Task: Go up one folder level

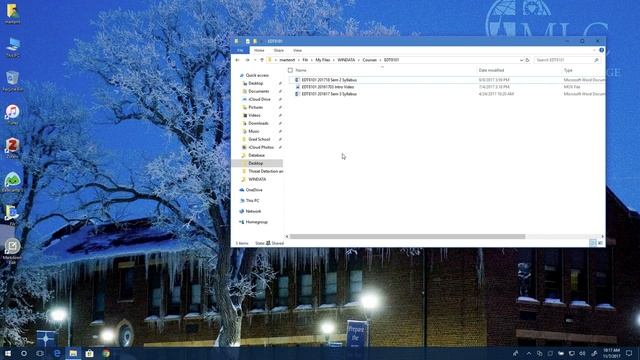Action: (x=262, y=60)
